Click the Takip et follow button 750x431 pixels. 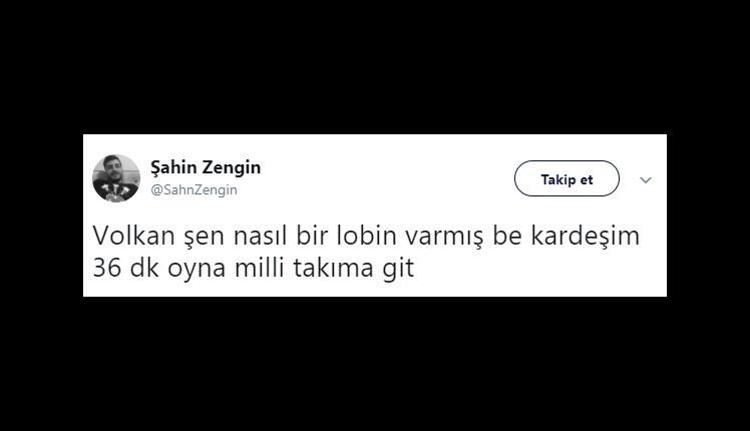click(567, 178)
